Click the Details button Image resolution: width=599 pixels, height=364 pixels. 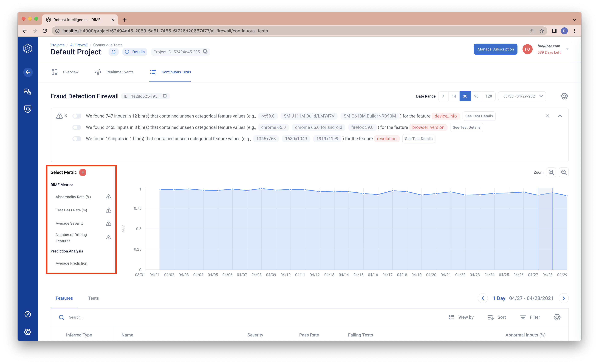[x=135, y=52]
